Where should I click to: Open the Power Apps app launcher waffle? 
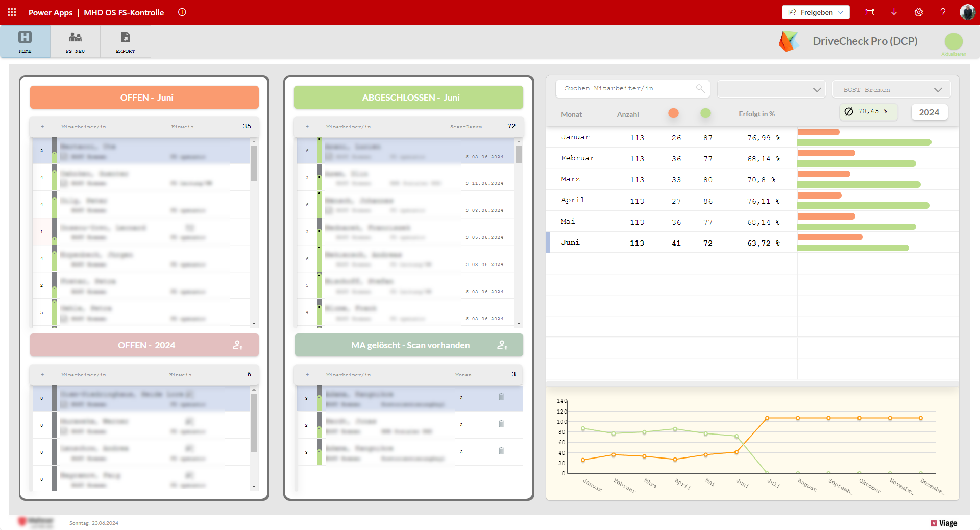(x=12, y=12)
